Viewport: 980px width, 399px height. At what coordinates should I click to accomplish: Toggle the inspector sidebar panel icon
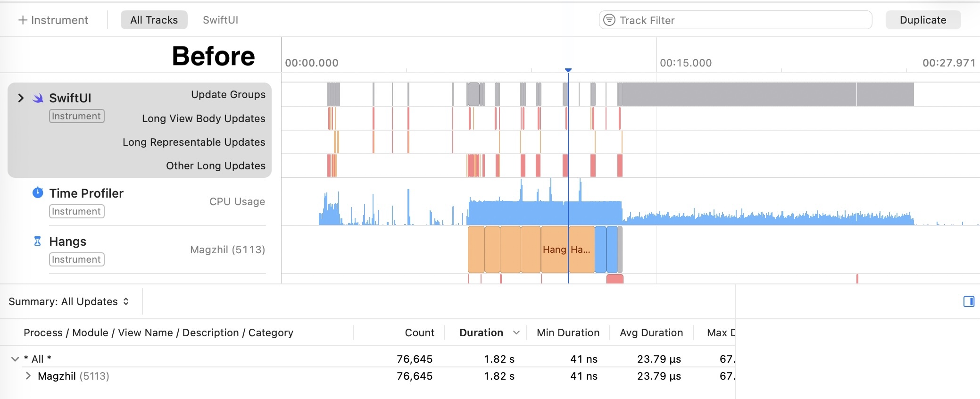[969, 301]
